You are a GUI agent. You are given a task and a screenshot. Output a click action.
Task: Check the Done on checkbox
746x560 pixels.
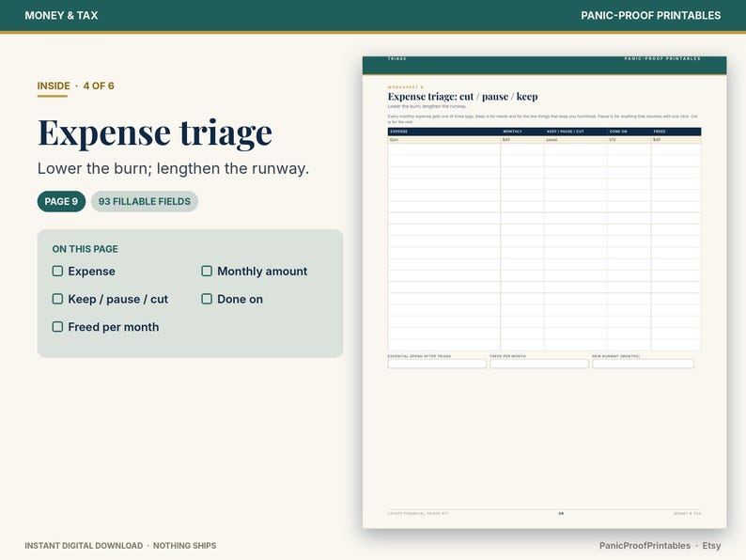(207, 299)
